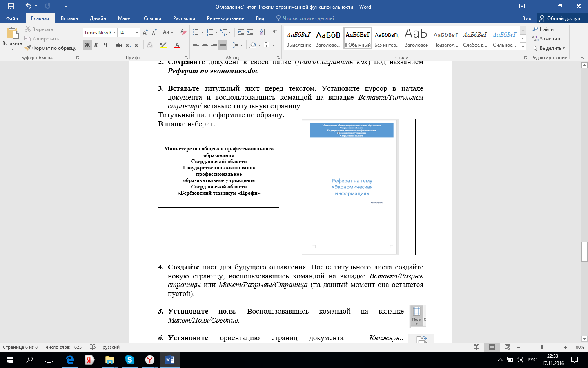The image size is (588, 368).
Task: Open the bullets list dropdown arrow
Action: 203,32
